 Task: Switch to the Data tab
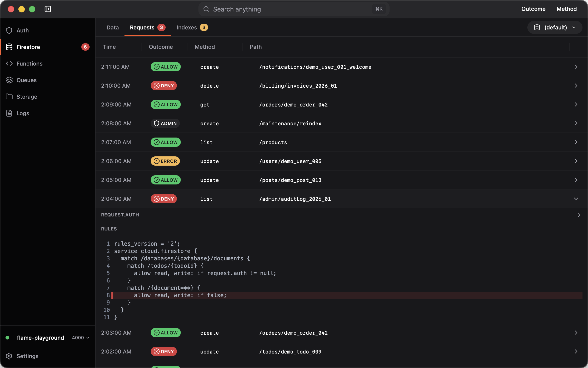[113, 28]
